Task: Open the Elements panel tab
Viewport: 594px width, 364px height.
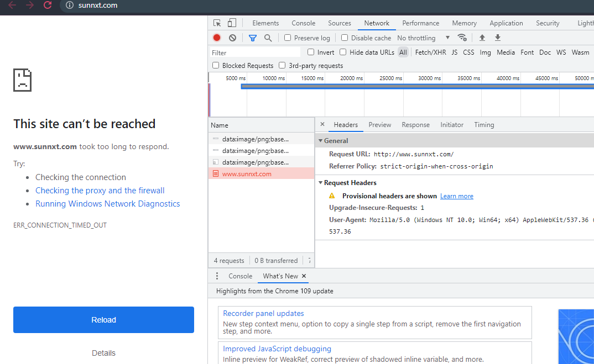Action: (x=265, y=23)
